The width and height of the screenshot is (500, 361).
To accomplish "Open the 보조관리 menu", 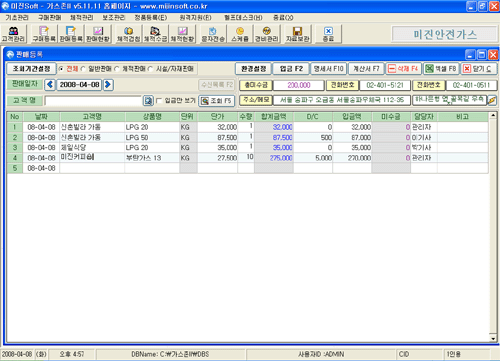I will click(113, 17).
